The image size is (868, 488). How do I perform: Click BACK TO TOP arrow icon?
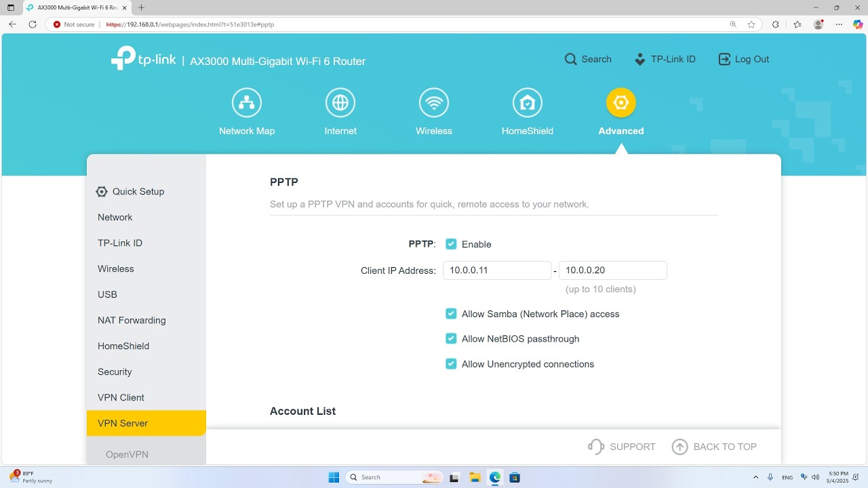click(679, 447)
